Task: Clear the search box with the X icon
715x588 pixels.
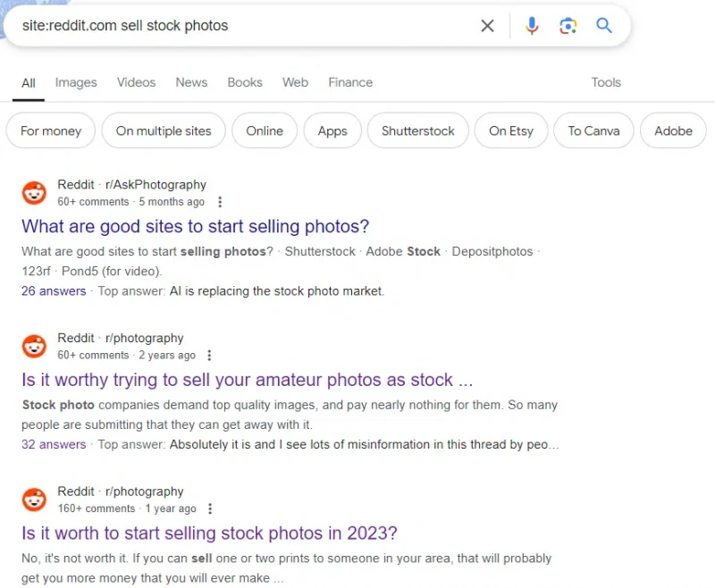Action: (x=487, y=26)
